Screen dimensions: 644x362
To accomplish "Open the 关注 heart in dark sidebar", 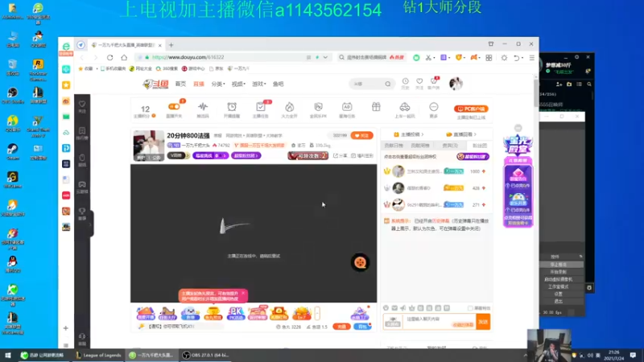I will pyautogui.click(x=82, y=106).
